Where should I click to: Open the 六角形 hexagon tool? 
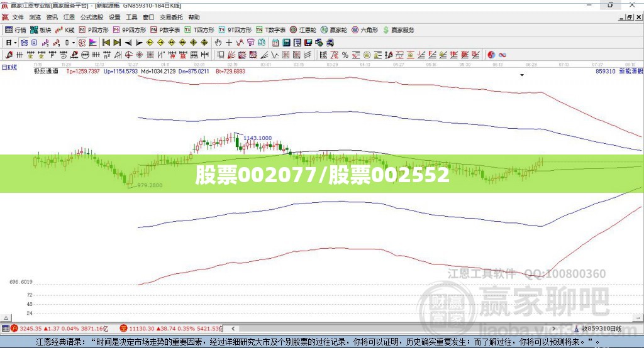[365, 30]
